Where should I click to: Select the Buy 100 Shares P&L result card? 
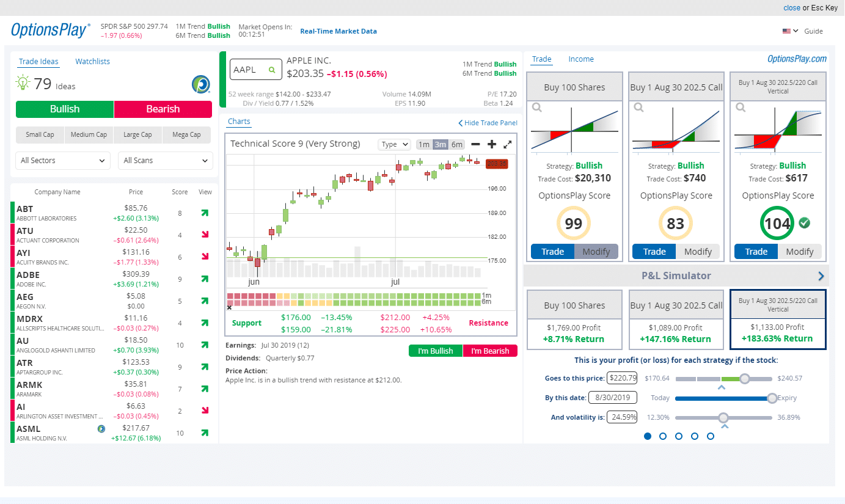574,320
